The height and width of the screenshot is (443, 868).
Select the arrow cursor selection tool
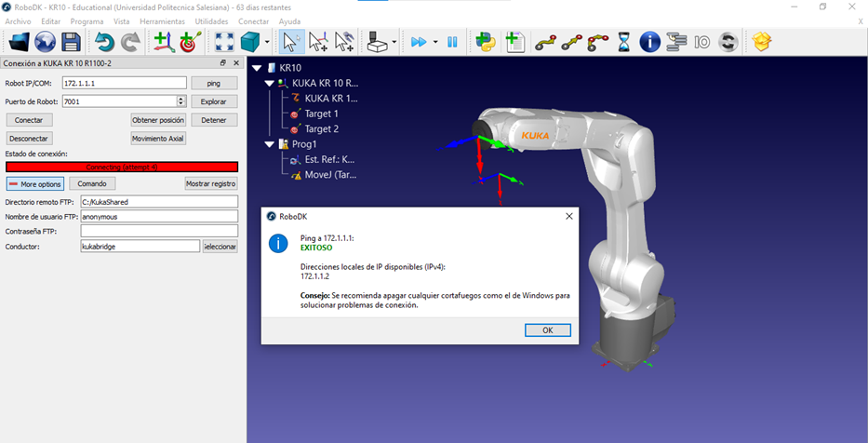(291, 42)
